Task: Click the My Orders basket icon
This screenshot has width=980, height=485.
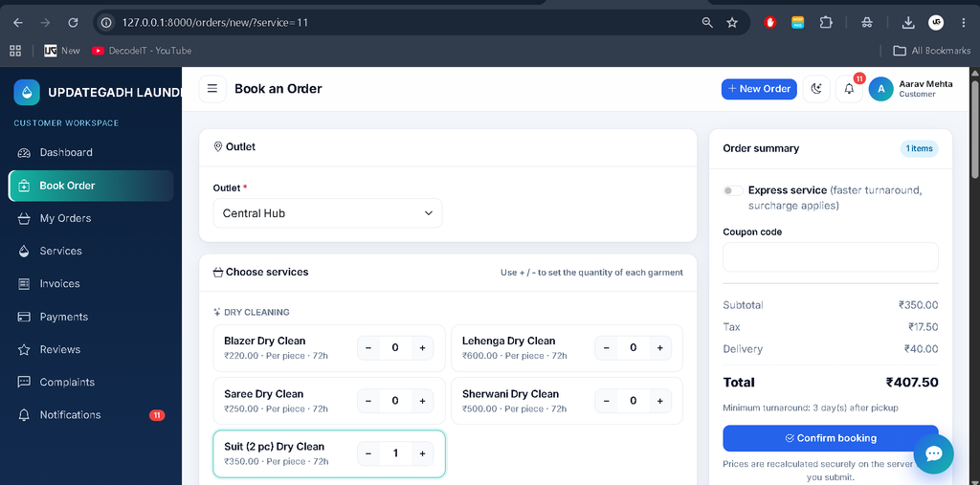Action: [24, 218]
